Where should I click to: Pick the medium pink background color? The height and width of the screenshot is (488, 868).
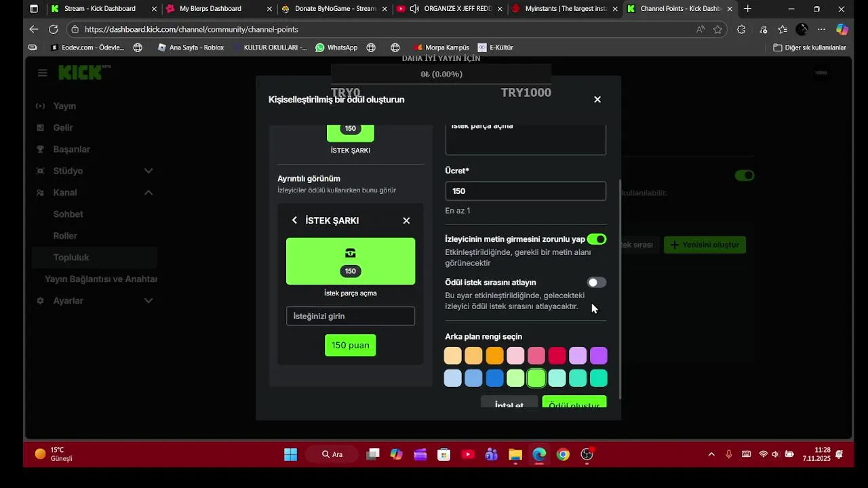pos(536,356)
